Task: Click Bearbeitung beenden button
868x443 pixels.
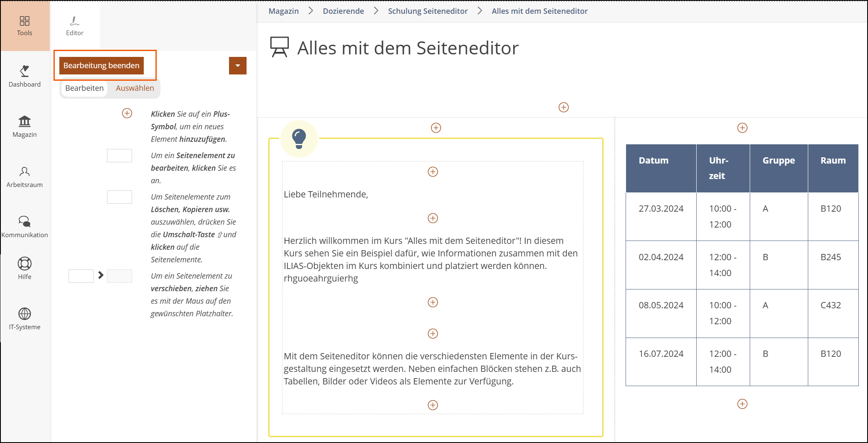Action: click(x=102, y=66)
